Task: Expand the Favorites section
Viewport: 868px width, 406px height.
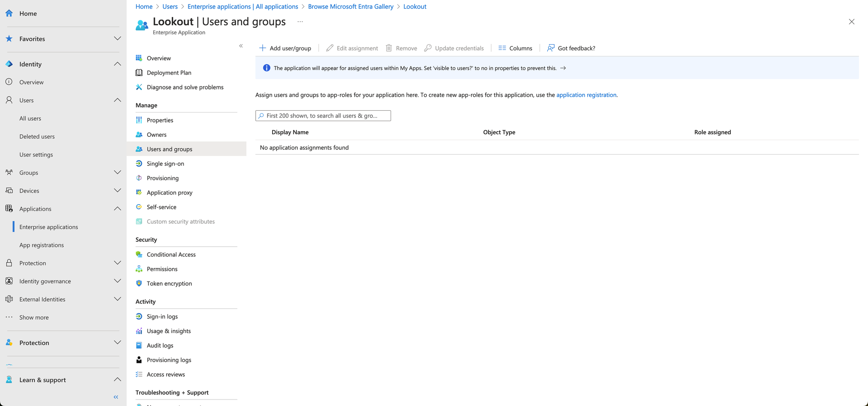Action: point(117,39)
